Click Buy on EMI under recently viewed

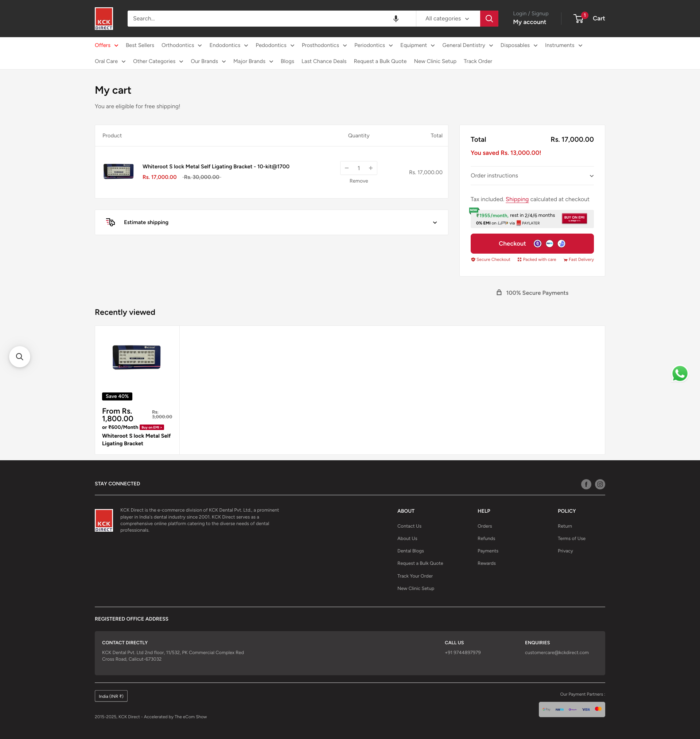click(152, 427)
